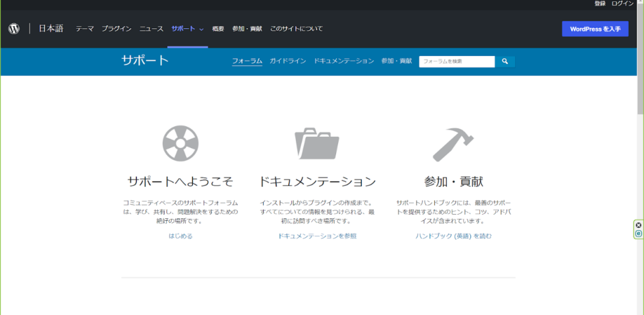Image resolution: width=644 pixels, height=315 pixels.
Task: Click the サポートへようこそ heading
Action: [x=181, y=181]
